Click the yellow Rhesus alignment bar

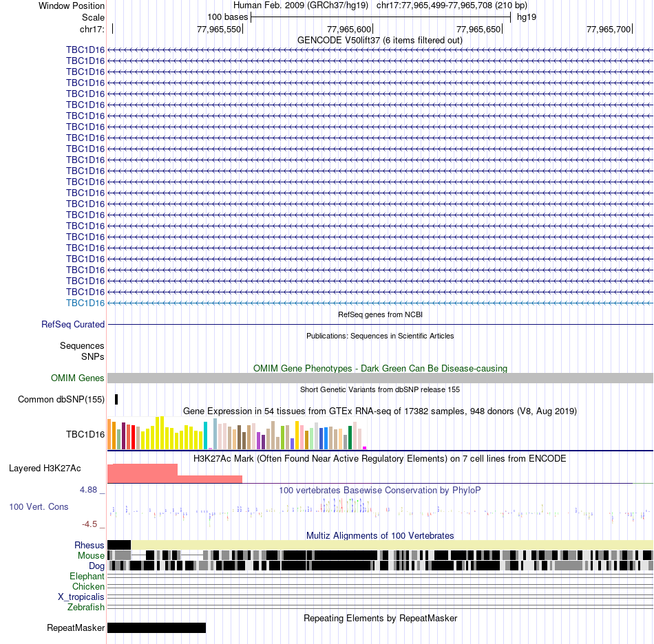392,545
